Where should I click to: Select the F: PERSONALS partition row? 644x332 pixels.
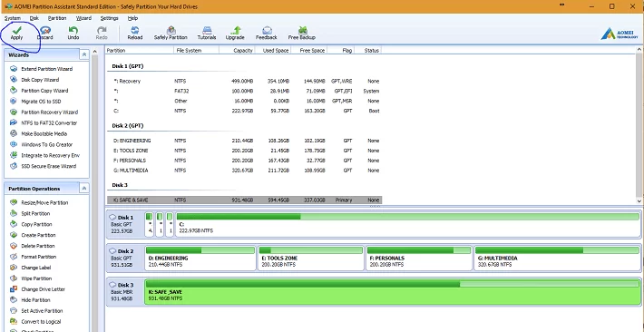click(x=244, y=161)
